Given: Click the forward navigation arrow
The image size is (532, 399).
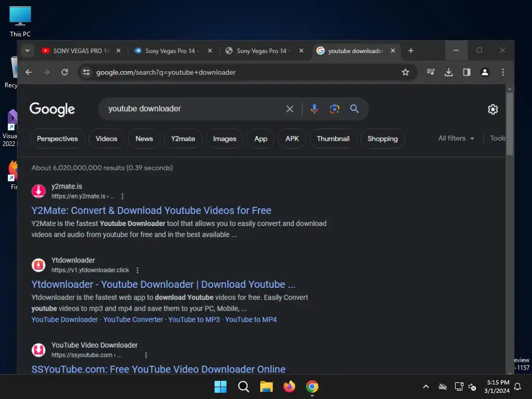Looking at the screenshot, I should pos(46,72).
